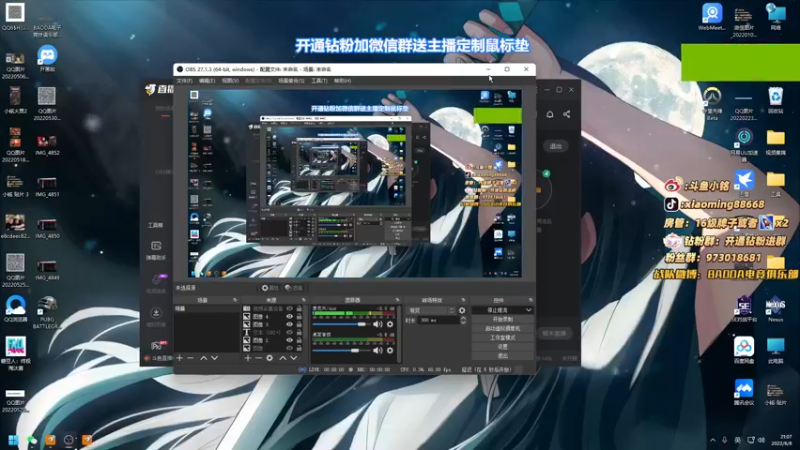Open 弹幕助手 in the Douyu sidebar
The image size is (800, 450).
pos(156,251)
